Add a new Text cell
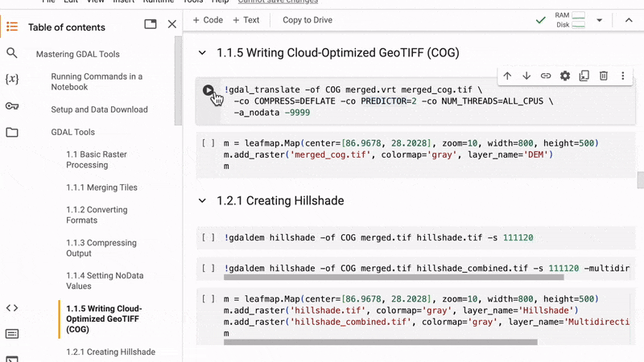 pyautogui.click(x=246, y=20)
